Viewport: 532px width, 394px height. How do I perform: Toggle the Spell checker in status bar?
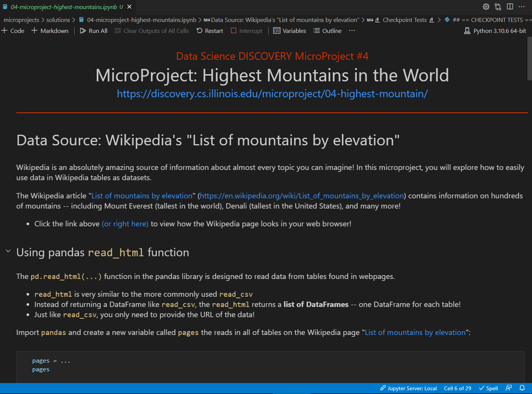pyautogui.click(x=488, y=388)
